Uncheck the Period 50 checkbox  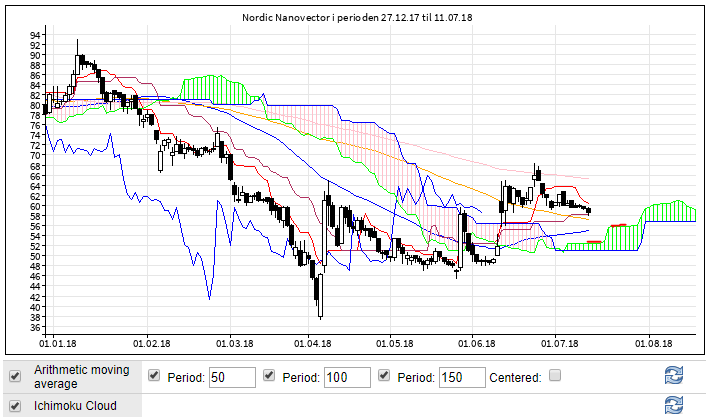(154, 375)
